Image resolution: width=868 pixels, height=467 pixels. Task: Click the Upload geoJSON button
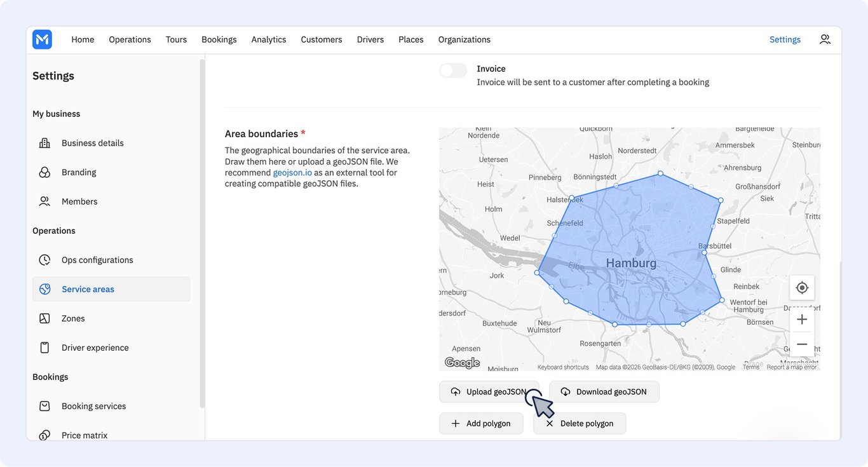click(489, 392)
